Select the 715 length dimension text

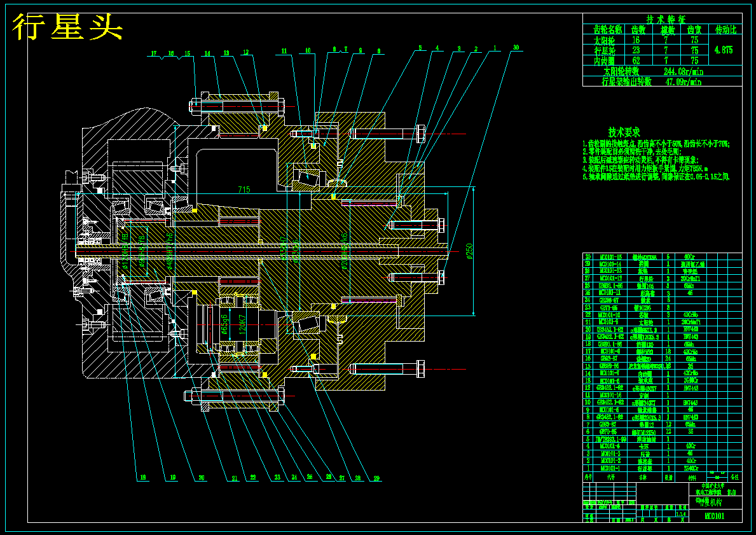click(244, 190)
